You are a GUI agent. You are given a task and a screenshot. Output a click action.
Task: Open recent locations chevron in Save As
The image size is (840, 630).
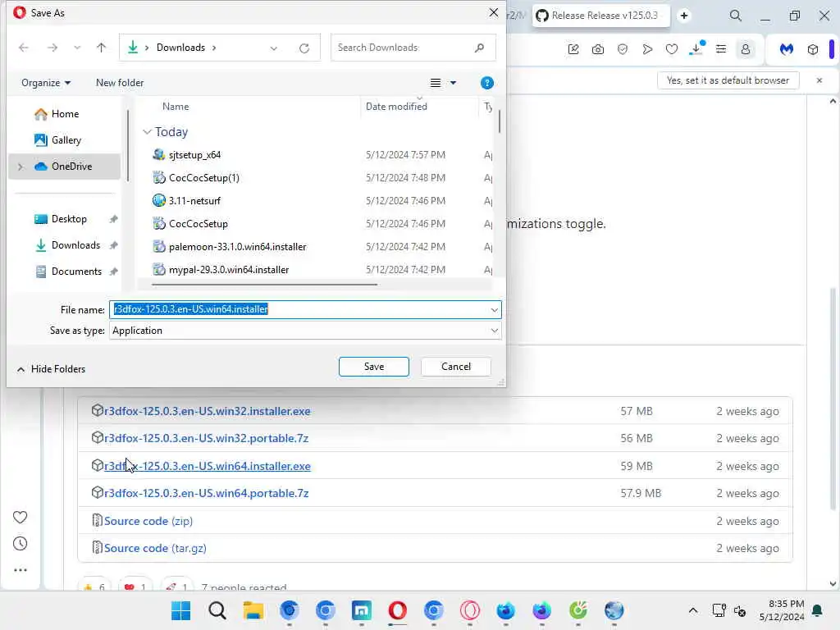click(x=77, y=48)
